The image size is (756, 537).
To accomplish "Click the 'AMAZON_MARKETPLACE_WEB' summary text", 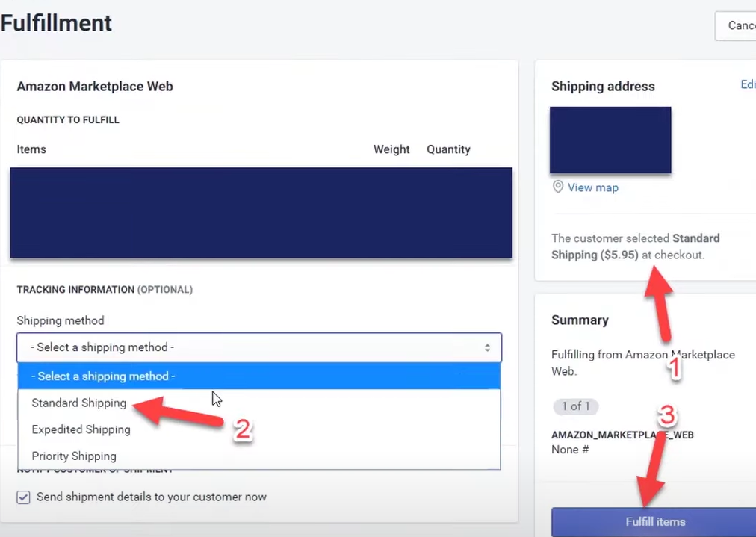I will (622, 435).
